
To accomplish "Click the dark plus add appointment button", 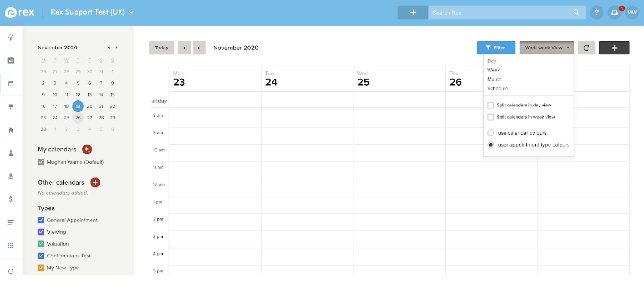I will pyautogui.click(x=614, y=48).
